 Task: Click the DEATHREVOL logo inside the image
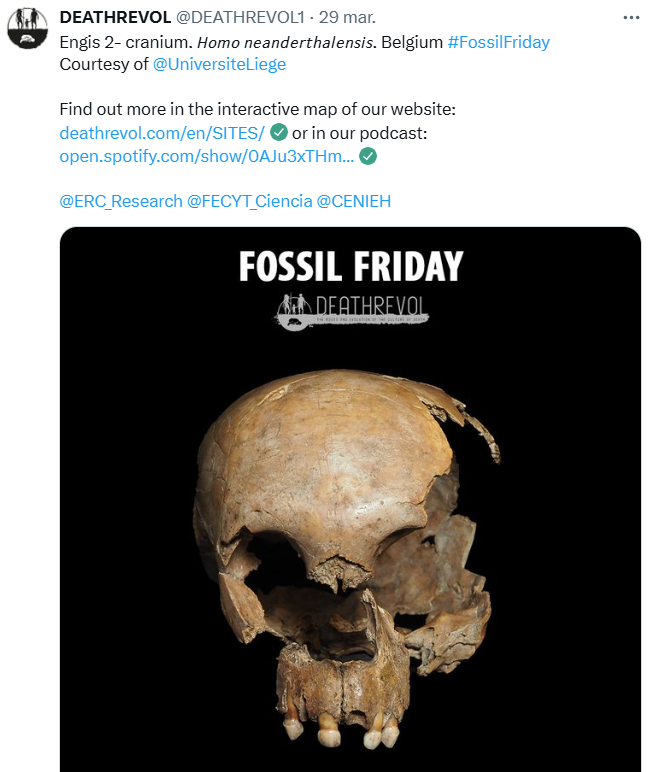click(350, 310)
